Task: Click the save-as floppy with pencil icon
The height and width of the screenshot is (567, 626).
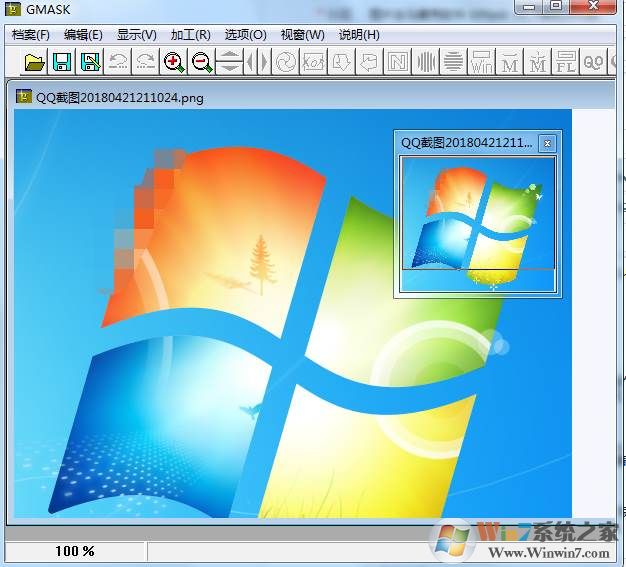Action: coord(90,62)
